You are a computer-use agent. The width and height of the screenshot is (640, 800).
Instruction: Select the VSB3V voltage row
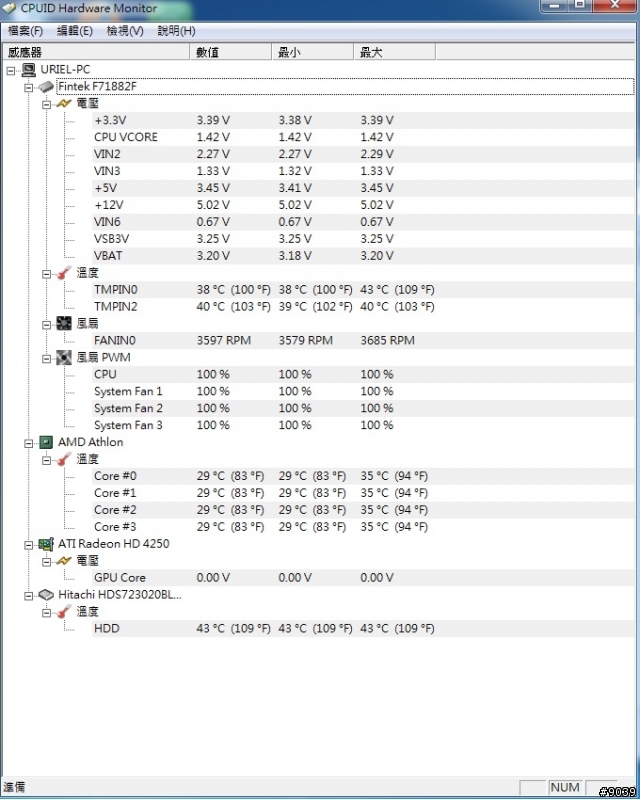(363, 239)
